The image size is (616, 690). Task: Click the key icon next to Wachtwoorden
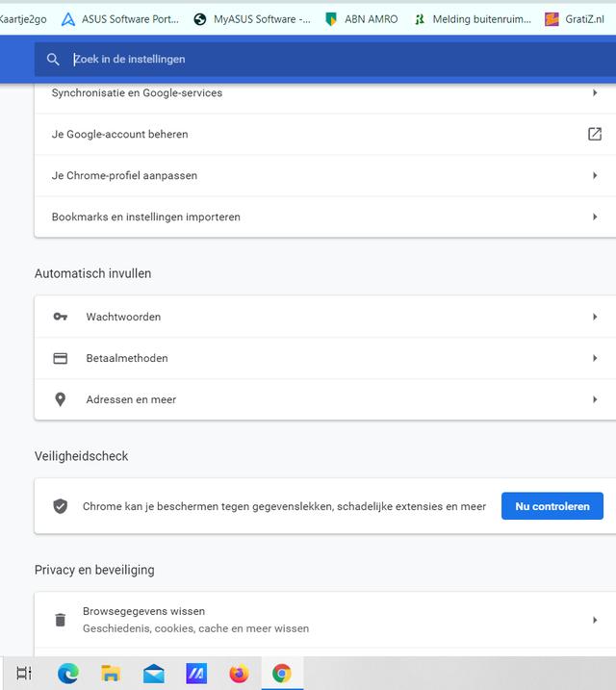(x=61, y=317)
